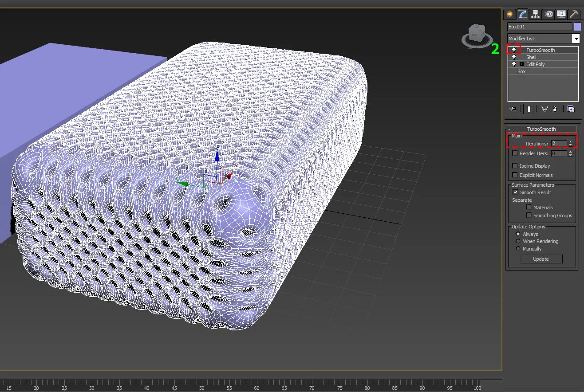Pin the modifier stack
This screenshot has height=392, width=584.
(513, 109)
